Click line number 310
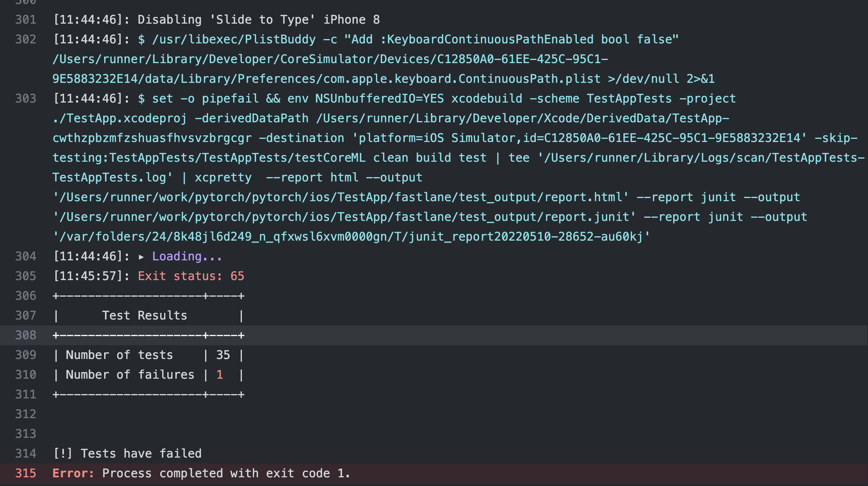 [26, 375]
